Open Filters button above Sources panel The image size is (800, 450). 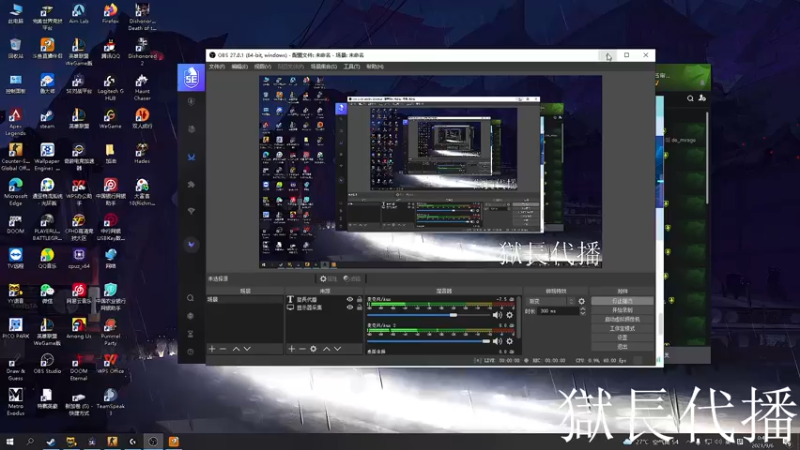coord(352,279)
